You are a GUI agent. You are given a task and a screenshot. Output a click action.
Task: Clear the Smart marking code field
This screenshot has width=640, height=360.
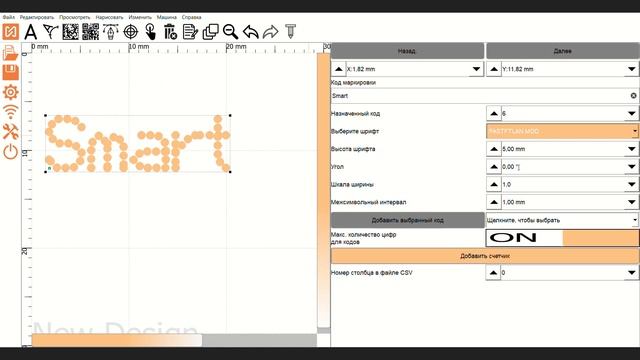tap(633, 96)
